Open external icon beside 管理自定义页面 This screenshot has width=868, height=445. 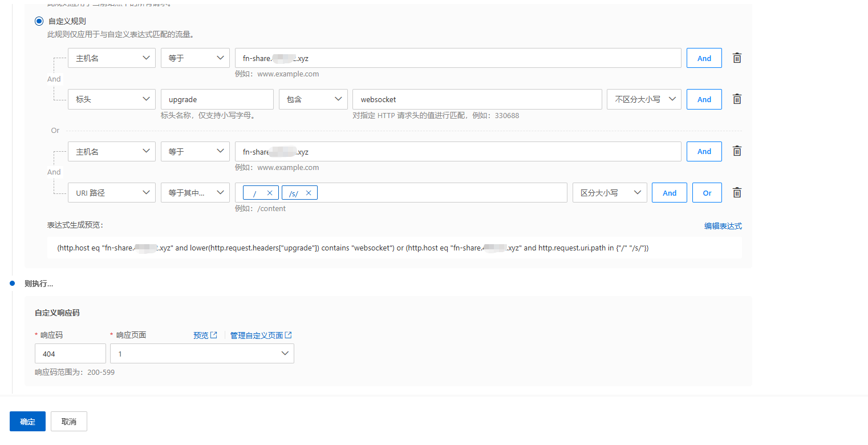click(x=289, y=335)
